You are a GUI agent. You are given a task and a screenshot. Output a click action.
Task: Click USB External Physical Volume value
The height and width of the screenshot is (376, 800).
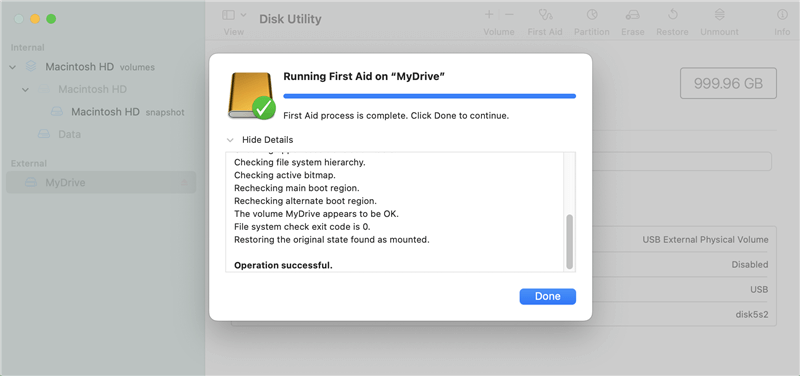(705, 240)
